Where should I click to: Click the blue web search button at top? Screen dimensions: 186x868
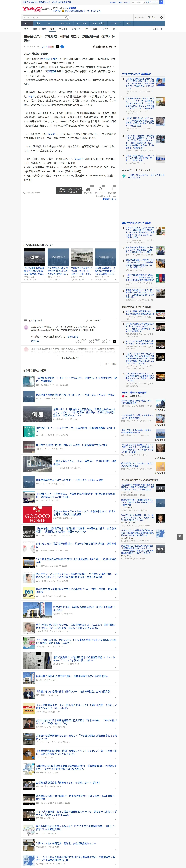[x=161, y=2]
